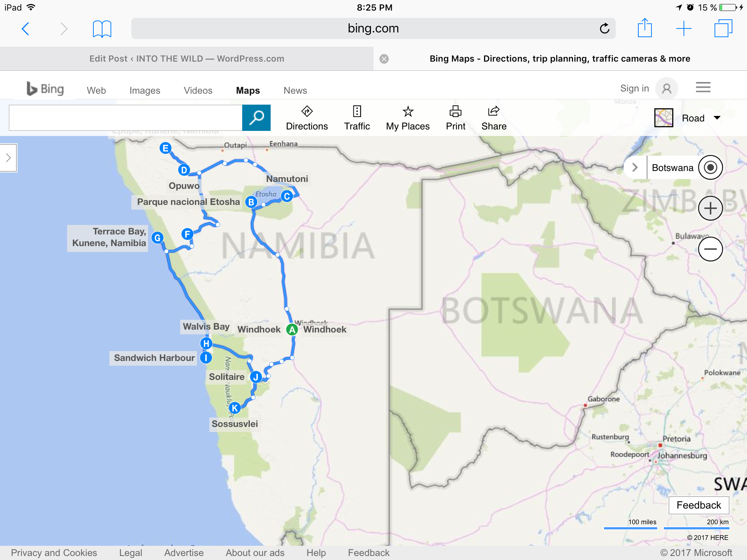Zoom out with the minus button
The width and height of the screenshot is (747, 560).
[x=710, y=249]
